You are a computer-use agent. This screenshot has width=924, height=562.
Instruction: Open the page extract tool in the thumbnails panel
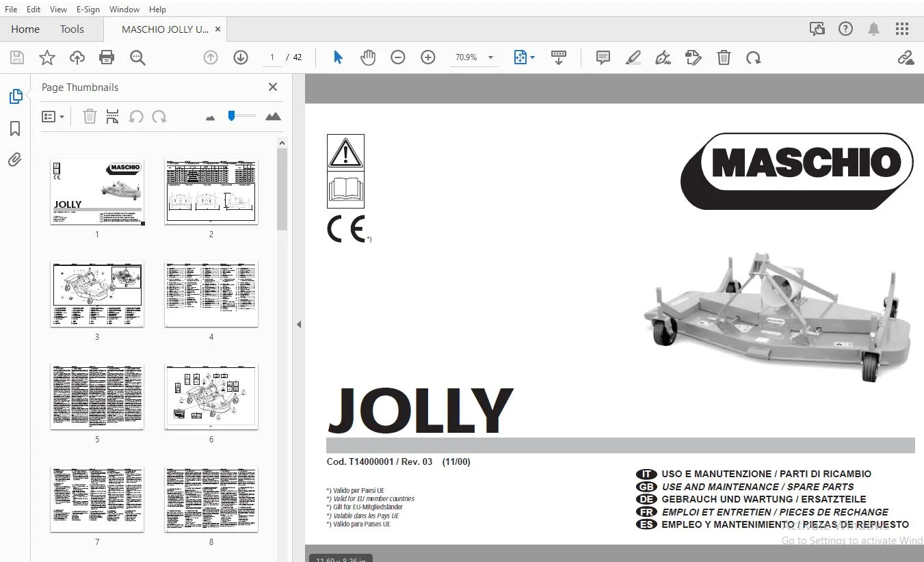click(x=113, y=117)
